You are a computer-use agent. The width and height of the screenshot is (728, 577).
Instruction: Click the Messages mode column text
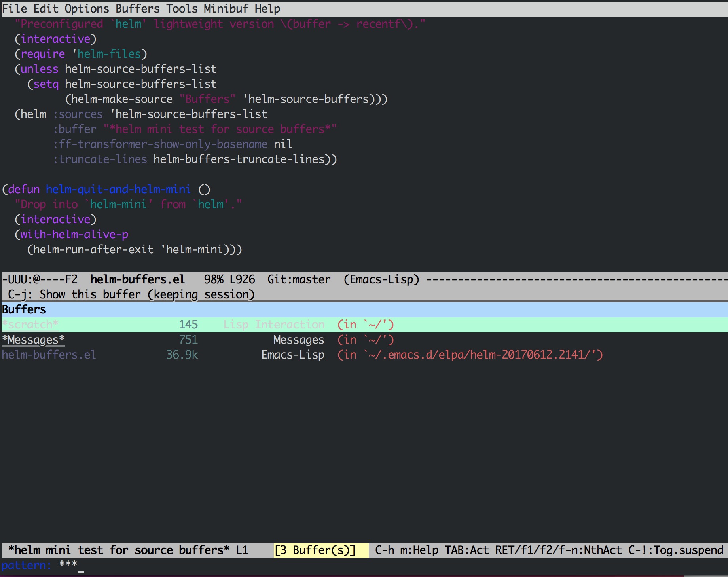(x=299, y=340)
